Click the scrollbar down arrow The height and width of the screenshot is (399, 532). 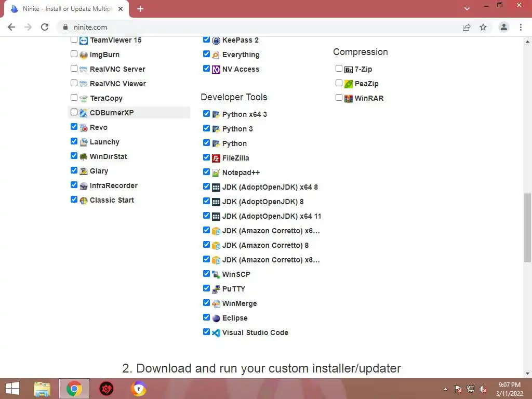coord(527,374)
